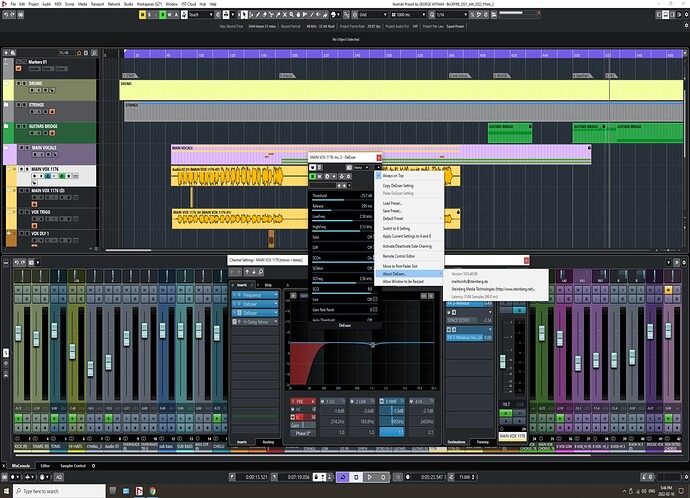Toggle the PRE filter section button
Viewport: 690px width, 498px height.
[303, 401]
